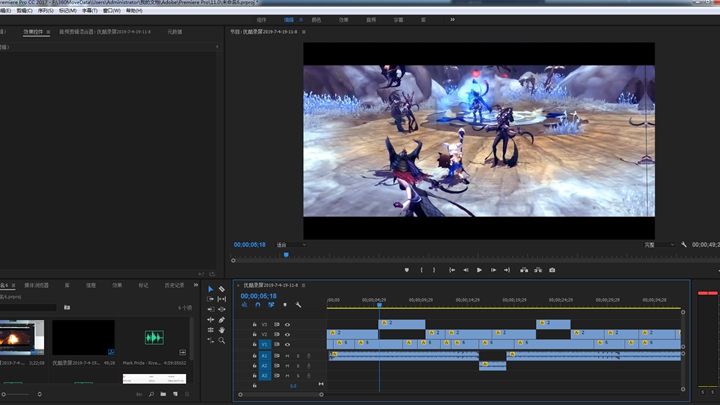The width and height of the screenshot is (720, 405).
Task: Open the 元数据 panel tab
Action: click(x=174, y=32)
